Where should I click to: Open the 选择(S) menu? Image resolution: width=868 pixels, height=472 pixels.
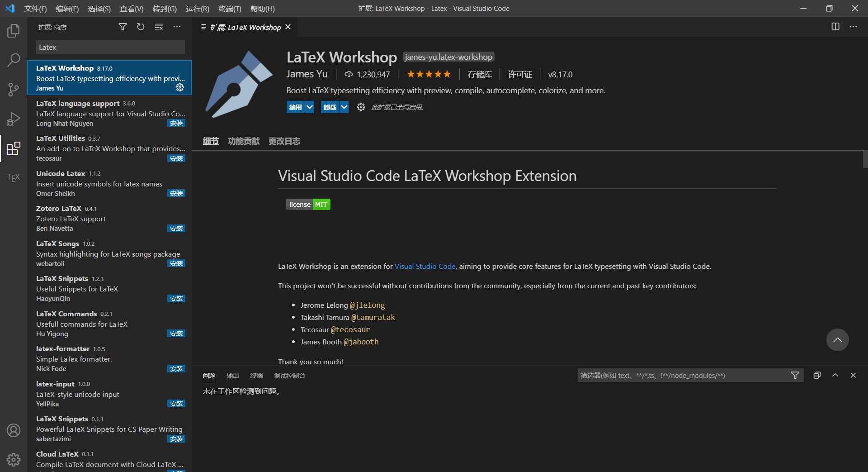(x=99, y=9)
